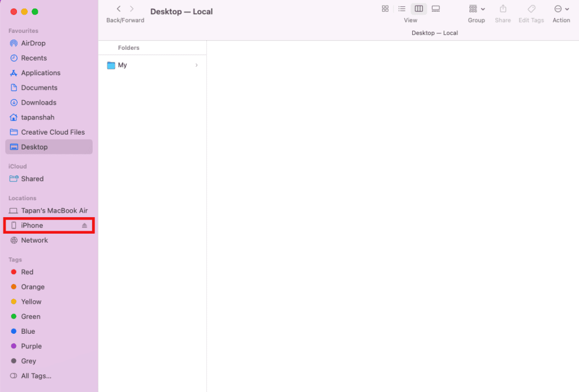Select the Red tag swatch
Viewport: 579px width, 392px height.
pyautogui.click(x=13, y=272)
